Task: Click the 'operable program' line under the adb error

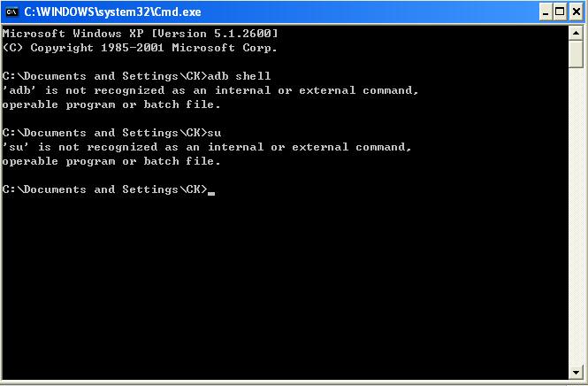Action: pos(111,104)
